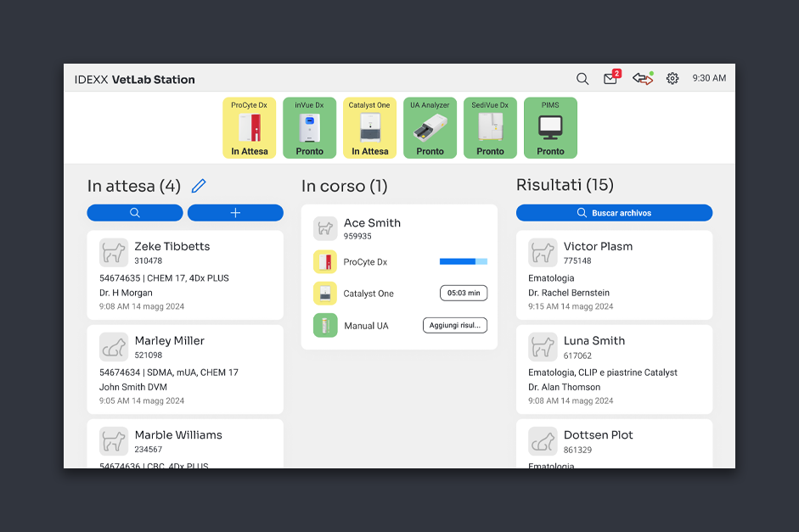Viewport: 799px width, 532px height.
Task: Click Ematologia, CLIP e piastrine Catalyst text
Action: (x=603, y=372)
